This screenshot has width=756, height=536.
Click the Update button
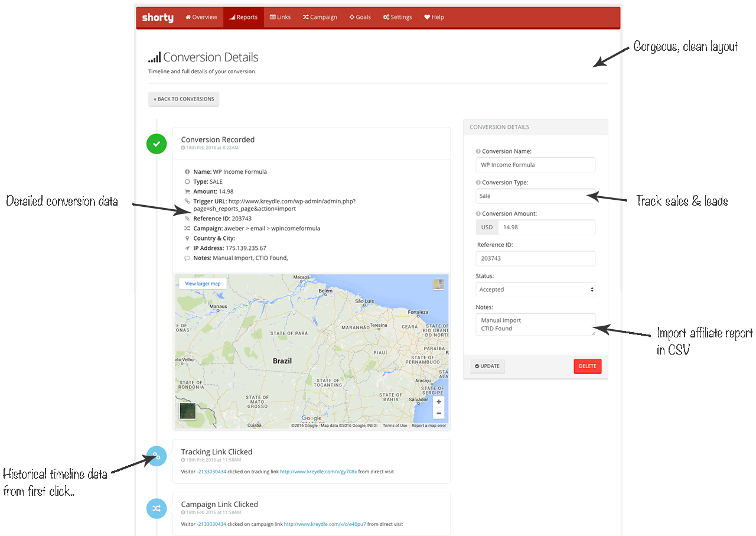(487, 366)
